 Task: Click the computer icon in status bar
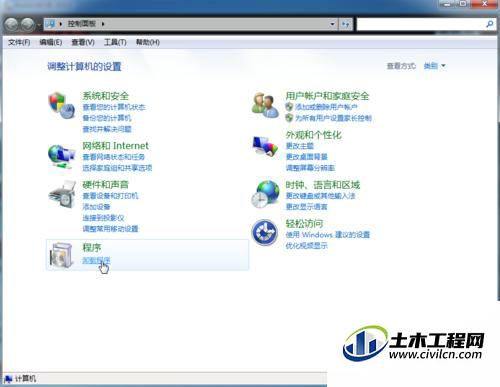coord(8,379)
